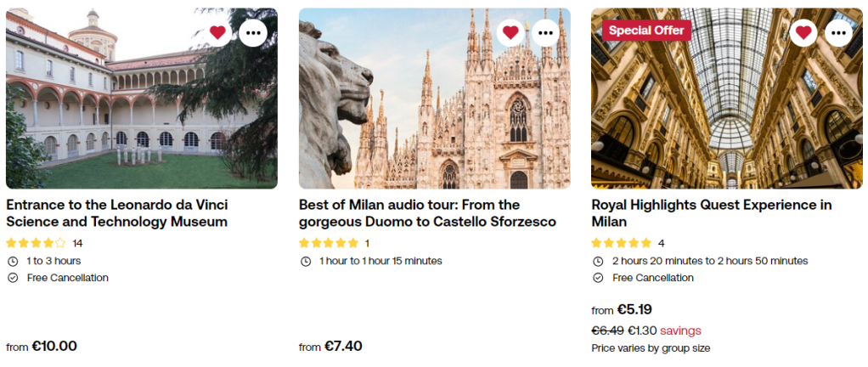Open more options on Leonardo da Vinci card
868x367 pixels.
tap(252, 33)
